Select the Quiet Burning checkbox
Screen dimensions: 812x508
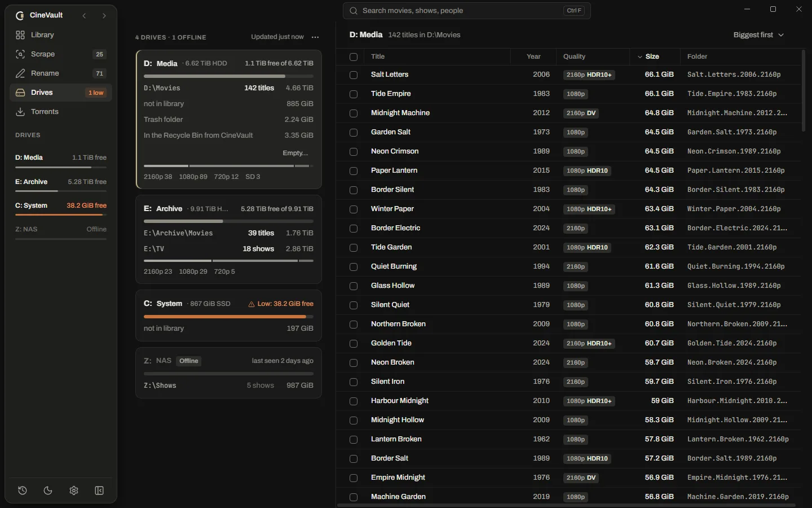(x=354, y=267)
